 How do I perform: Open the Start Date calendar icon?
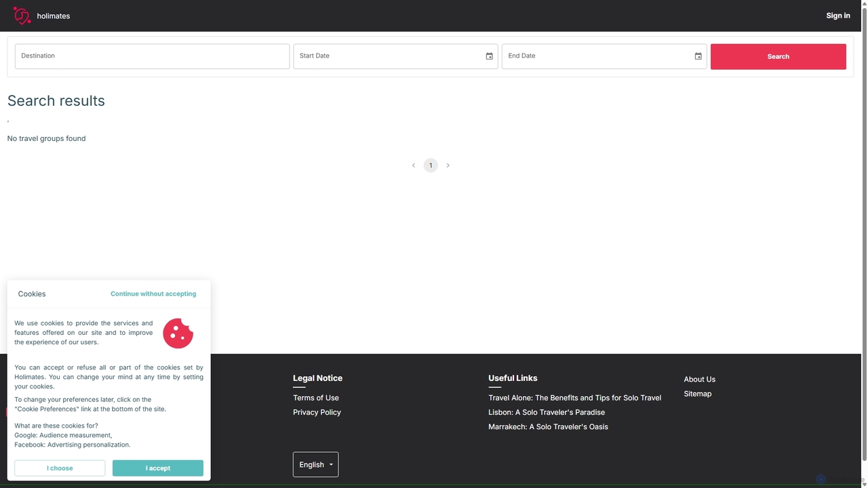(x=490, y=56)
